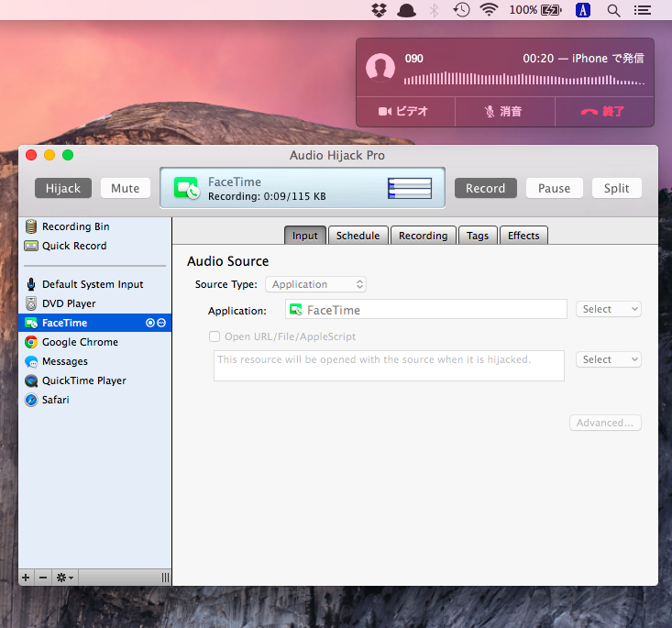Screen dimensions: 672x628
Task: Enable Open URL/File/AppleScript checkbox
Action: tap(215, 336)
